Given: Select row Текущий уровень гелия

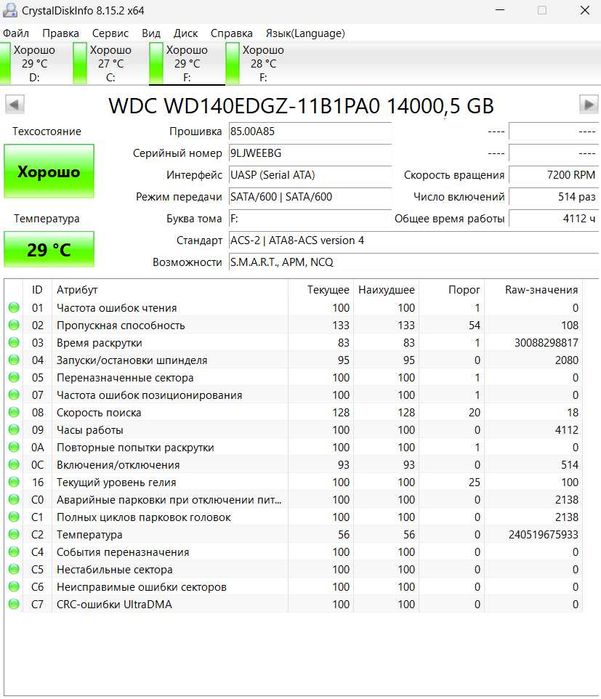Looking at the screenshot, I should coord(294,482).
